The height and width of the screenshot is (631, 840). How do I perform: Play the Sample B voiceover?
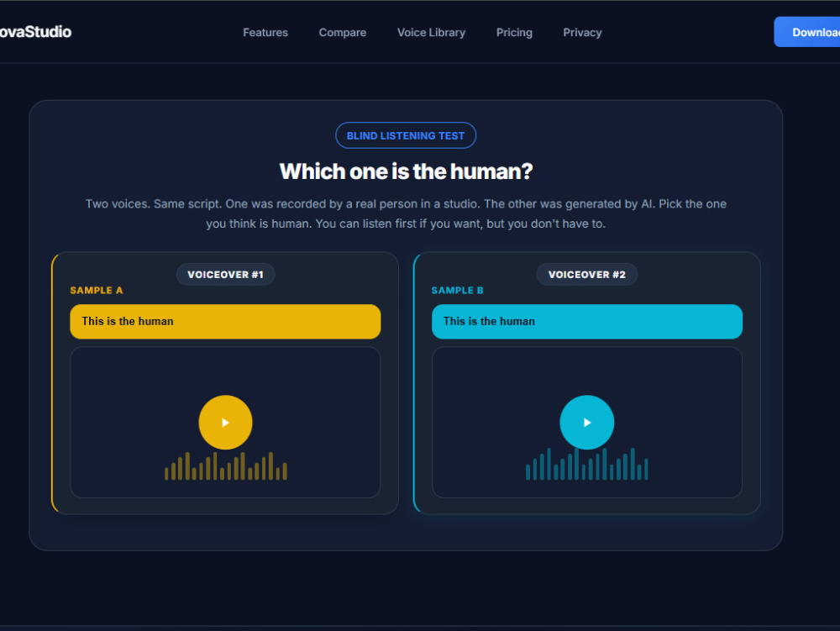click(x=586, y=422)
